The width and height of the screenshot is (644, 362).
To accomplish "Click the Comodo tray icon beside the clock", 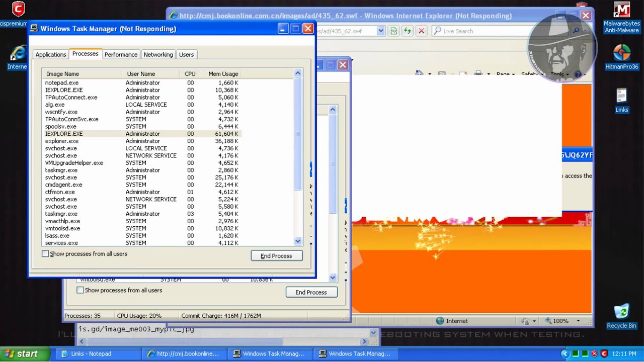I will tap(604, 354).
